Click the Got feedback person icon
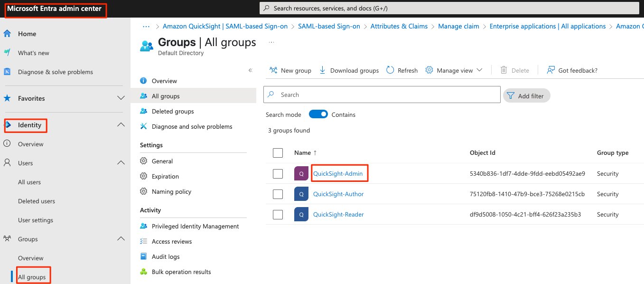 [x=551, y=70]
